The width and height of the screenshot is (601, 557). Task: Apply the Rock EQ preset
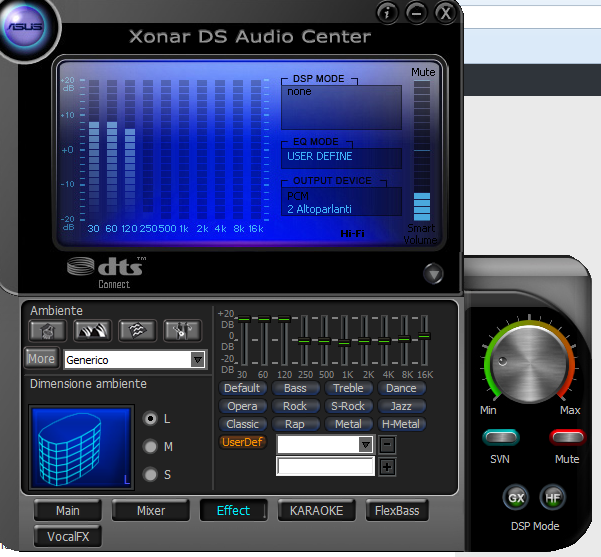pos(296,406)
